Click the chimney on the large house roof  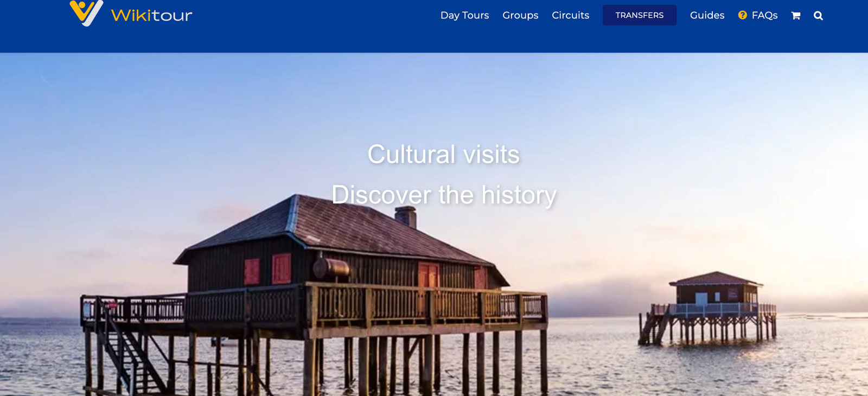(x=406, y=216)
